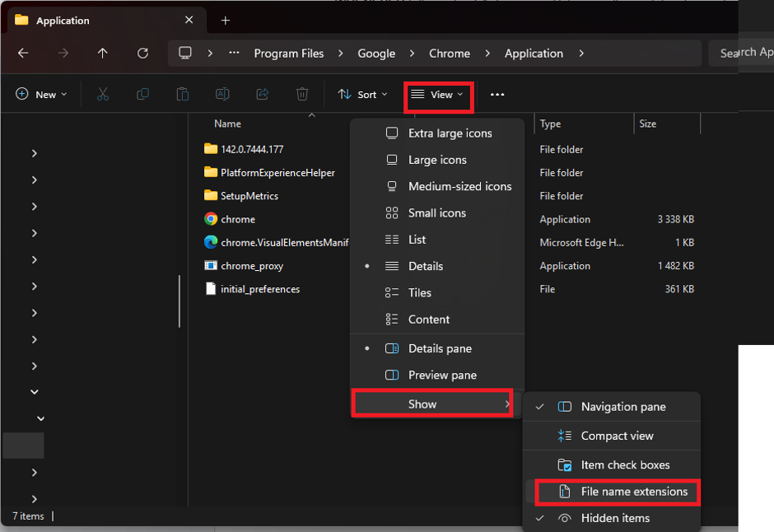This screenshot has height=532, width=774.
Task: Open the See more three-dots menu
Action: pyautogui.click(x=497, y=94)
